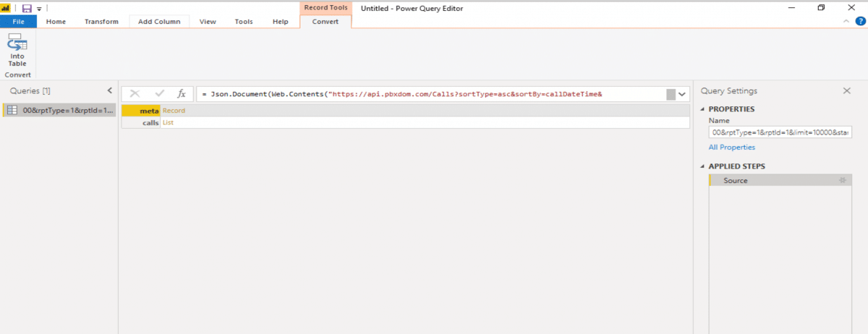Screen dimensions: 868x334
Task: Collapse the Queries pane chevron
Action: point(109,91)
